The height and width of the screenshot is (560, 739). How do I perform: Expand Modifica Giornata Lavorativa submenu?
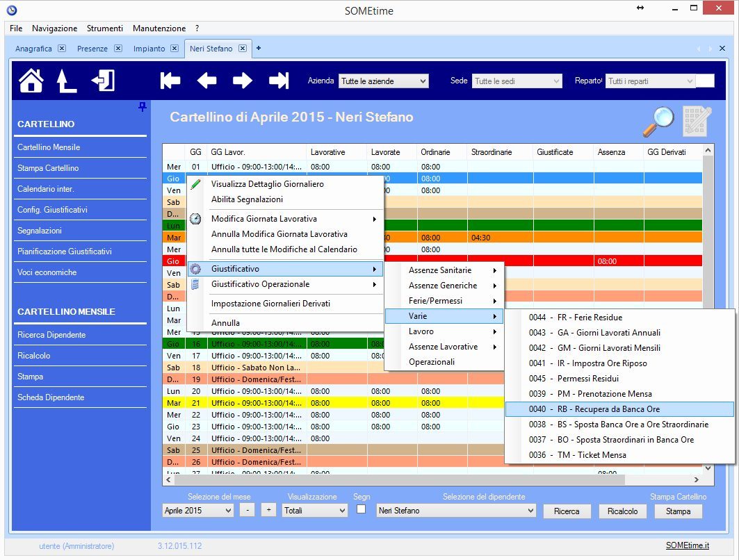(x=285, y=219)
